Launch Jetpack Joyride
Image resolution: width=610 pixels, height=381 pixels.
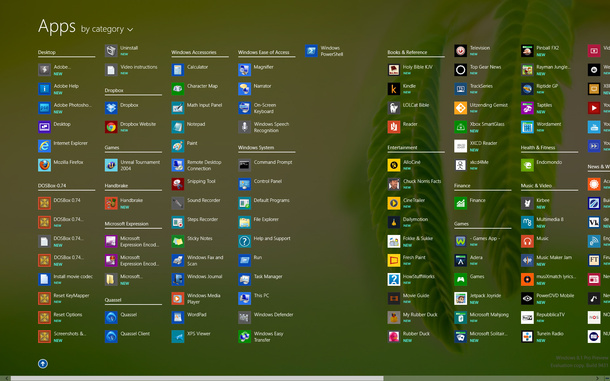[x=478, y=299]
